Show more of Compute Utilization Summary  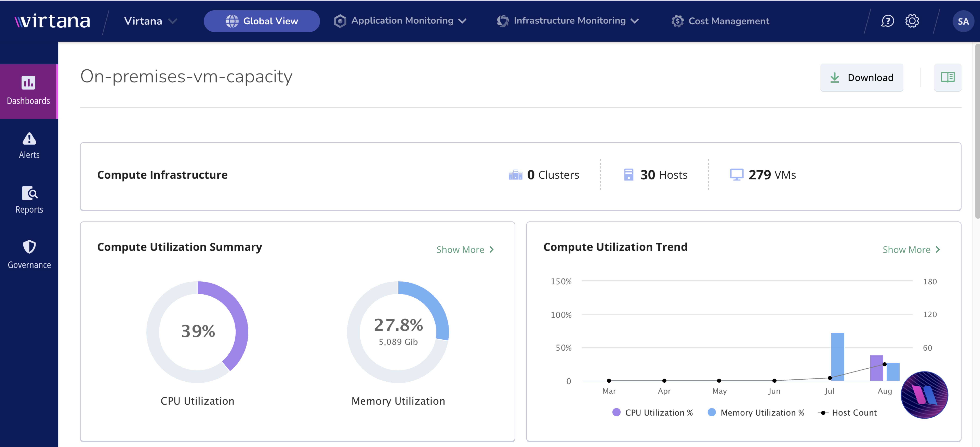465,250
